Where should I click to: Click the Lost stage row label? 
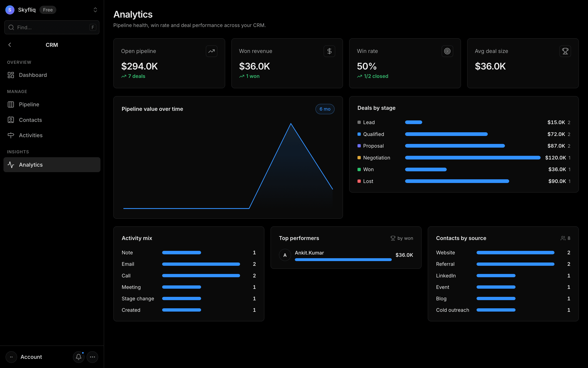point(368,181)
